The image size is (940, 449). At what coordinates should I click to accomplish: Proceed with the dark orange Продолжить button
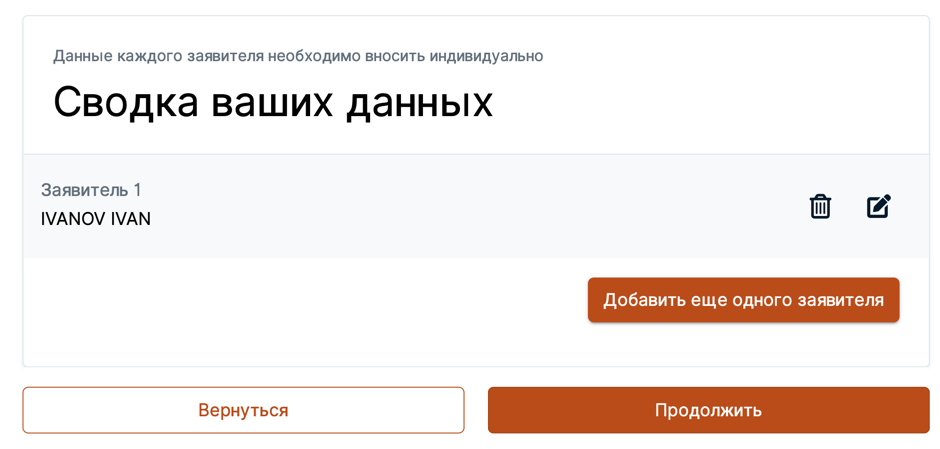[x=708, y=410]
